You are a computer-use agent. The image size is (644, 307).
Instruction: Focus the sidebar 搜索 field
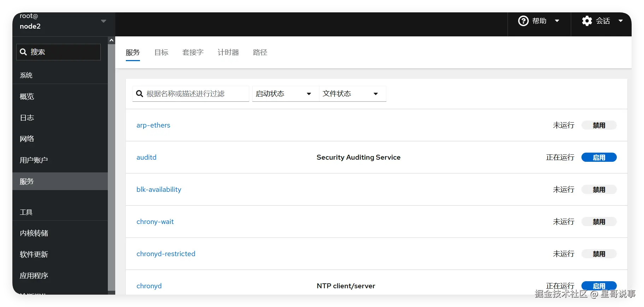pyautogui.click(x=58, y=52)
